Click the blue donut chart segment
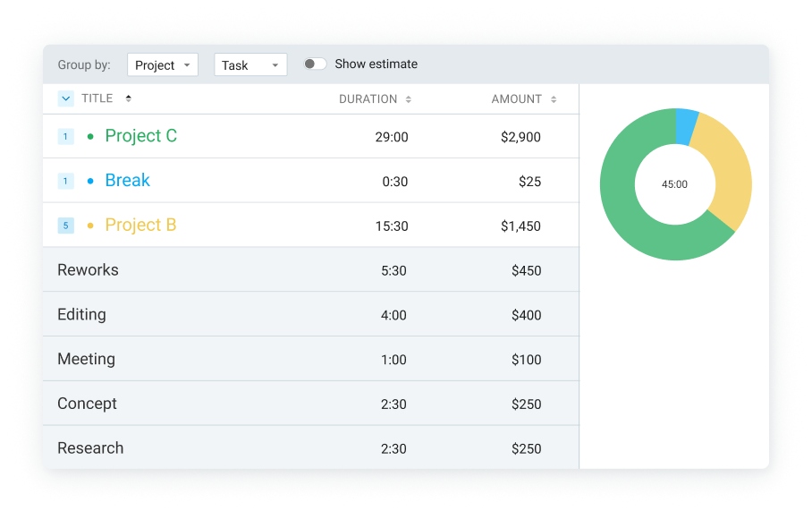This screenshot has width=812, height=511. (x=686, y=126)
